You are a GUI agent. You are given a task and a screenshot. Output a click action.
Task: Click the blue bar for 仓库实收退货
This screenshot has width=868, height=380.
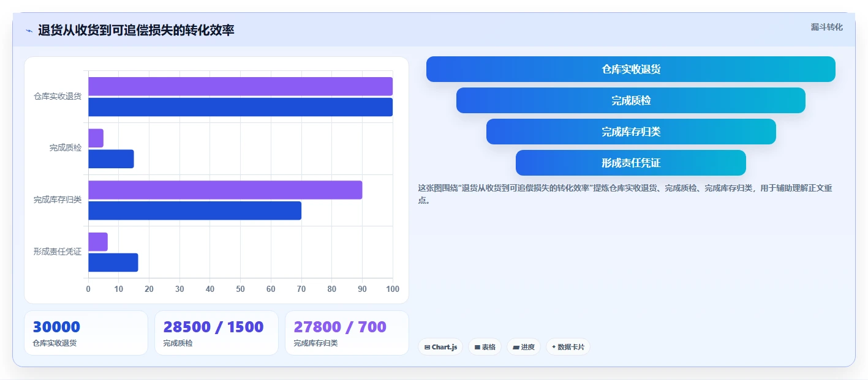pos(240,107)
